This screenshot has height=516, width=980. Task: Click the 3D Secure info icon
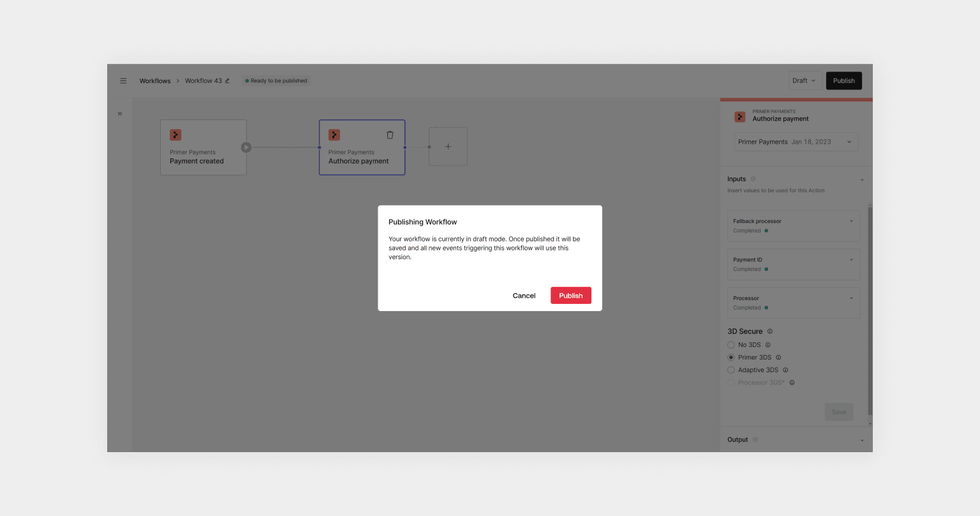769,331
